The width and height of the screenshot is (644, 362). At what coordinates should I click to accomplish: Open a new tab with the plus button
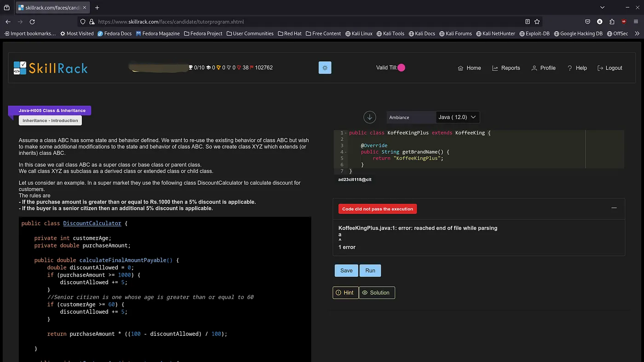pyautogui.click(x=97, y=7)
